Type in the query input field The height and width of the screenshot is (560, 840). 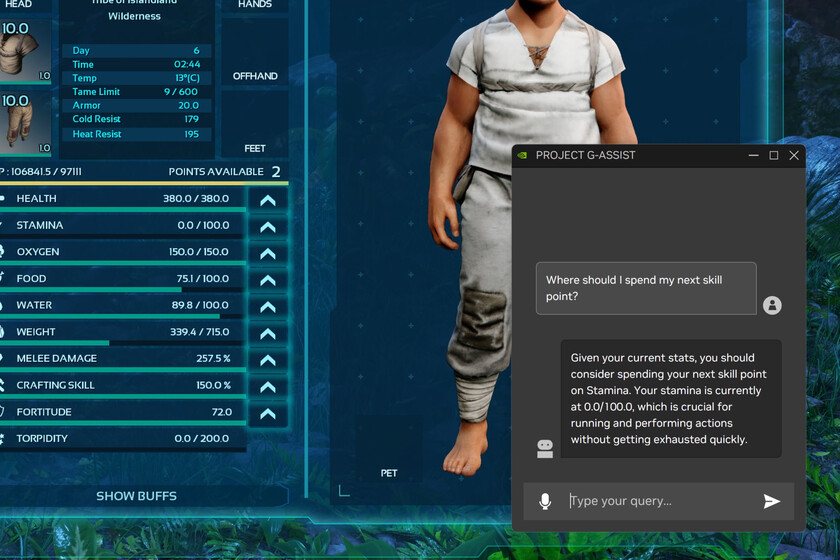pyautogui.click(x=660, y=501)
